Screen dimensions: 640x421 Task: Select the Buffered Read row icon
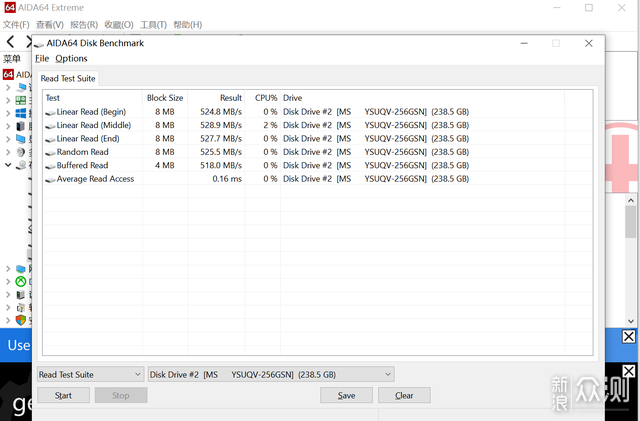coord(51,166)
